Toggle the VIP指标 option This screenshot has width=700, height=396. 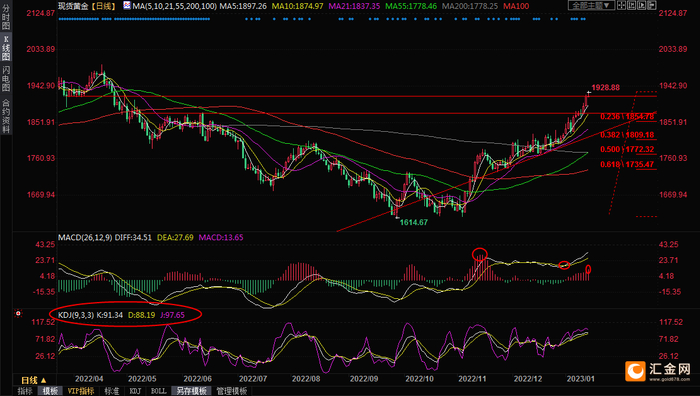(x=81, y=391)
